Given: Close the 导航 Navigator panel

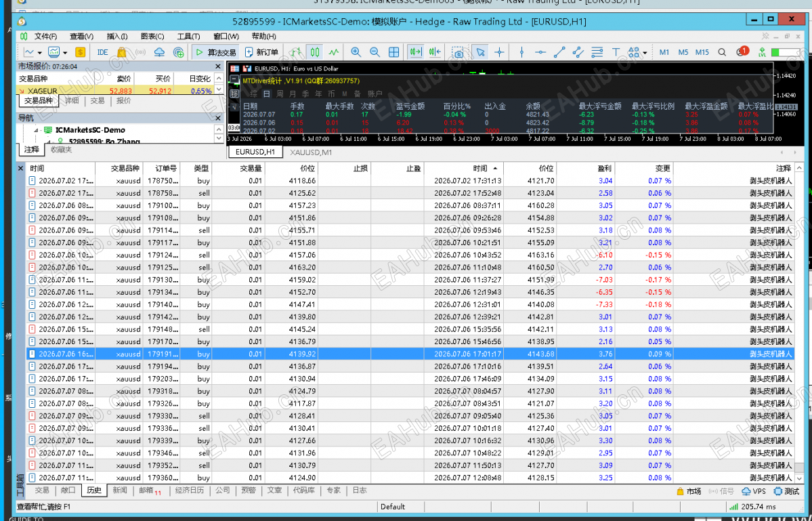Looking at the screenshot, I should click(218, 118).
